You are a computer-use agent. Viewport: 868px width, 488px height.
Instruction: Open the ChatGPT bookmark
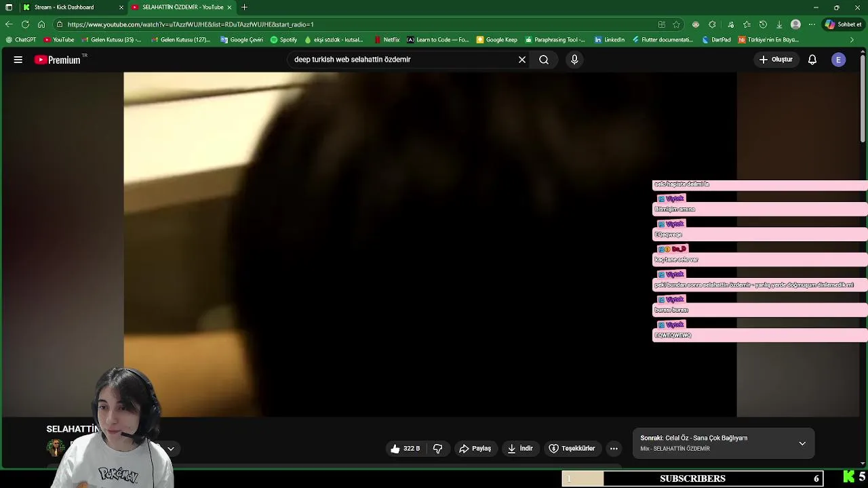tap(20, 40)
